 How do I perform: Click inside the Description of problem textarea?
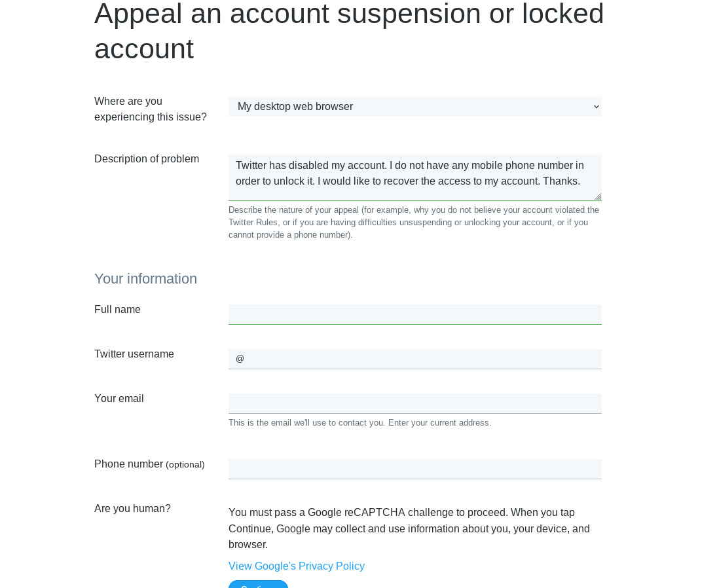pos(414,177)
